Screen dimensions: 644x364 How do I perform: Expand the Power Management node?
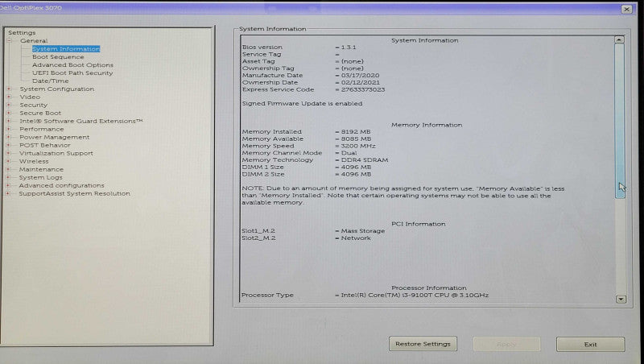(x=9, y=137)
